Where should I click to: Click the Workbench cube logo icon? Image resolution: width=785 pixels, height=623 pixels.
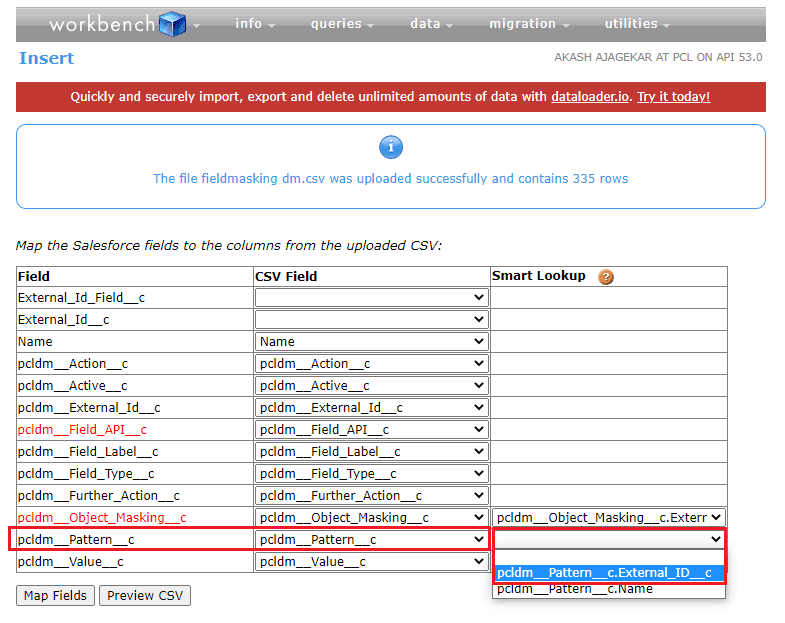tap(173, 23)
